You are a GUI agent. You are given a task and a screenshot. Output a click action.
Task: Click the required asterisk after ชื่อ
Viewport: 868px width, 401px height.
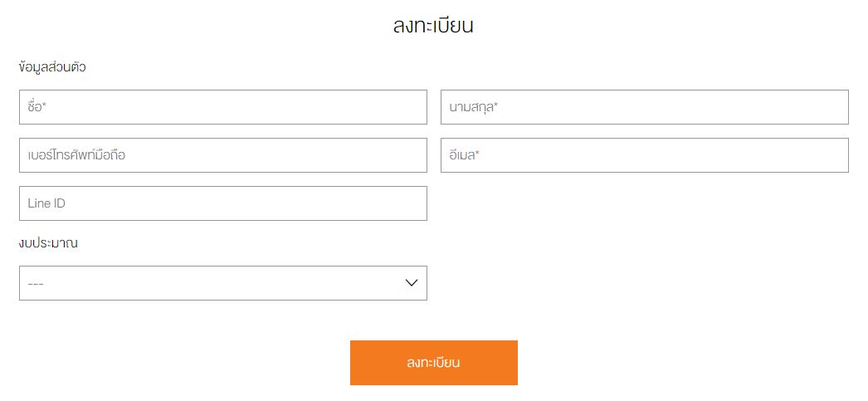(43, 105)
